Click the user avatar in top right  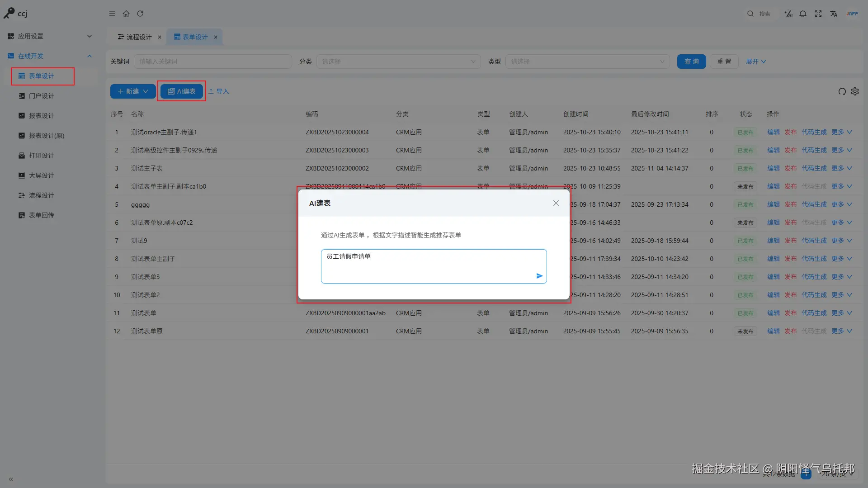tap(852, 14)
